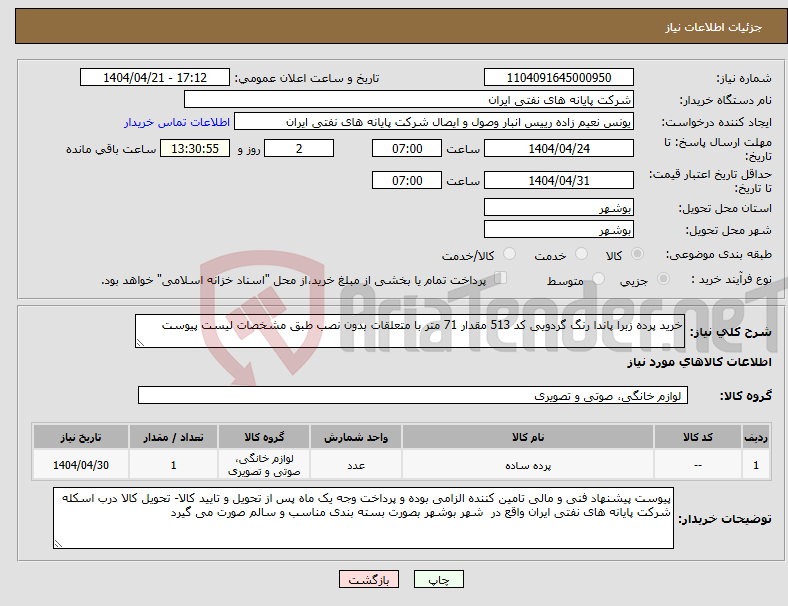788x606 pixels.
Task: Click the پرده ساده item name cell
Action: 528,465
